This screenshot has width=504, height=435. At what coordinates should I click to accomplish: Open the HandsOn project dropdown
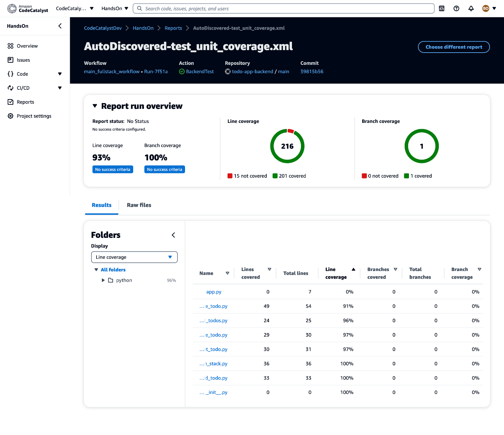tap(115, 8)
